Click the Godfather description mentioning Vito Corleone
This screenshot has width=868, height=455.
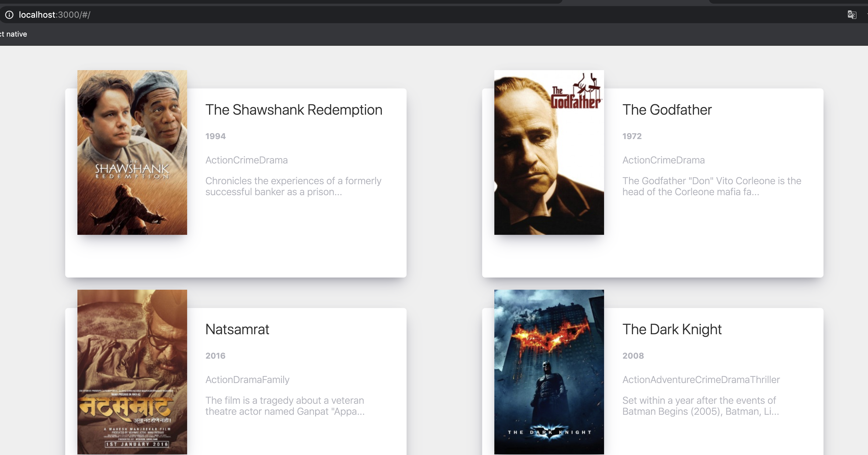[x=711, y=186]
